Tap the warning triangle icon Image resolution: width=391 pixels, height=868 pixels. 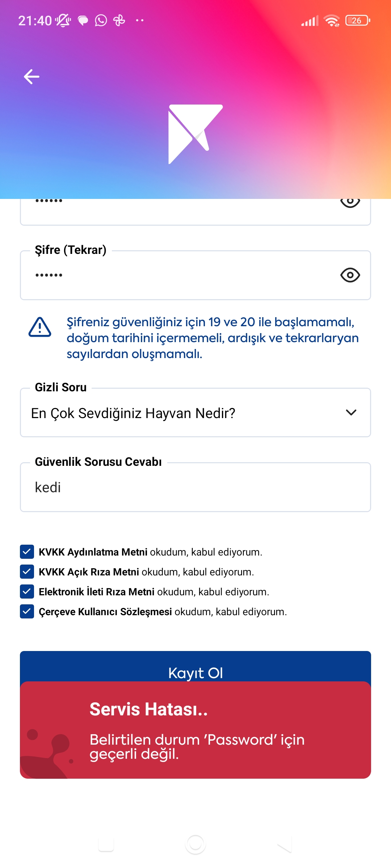click(x=40, y=327)
